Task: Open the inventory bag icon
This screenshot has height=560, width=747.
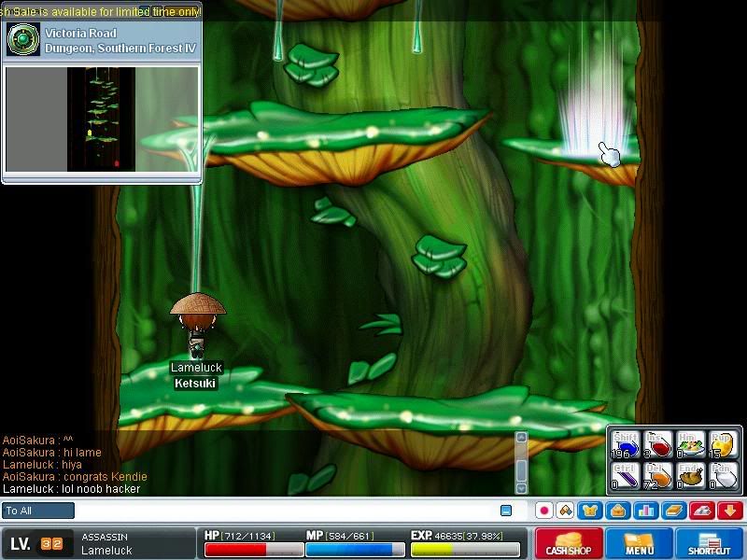Action: [618, 511]
